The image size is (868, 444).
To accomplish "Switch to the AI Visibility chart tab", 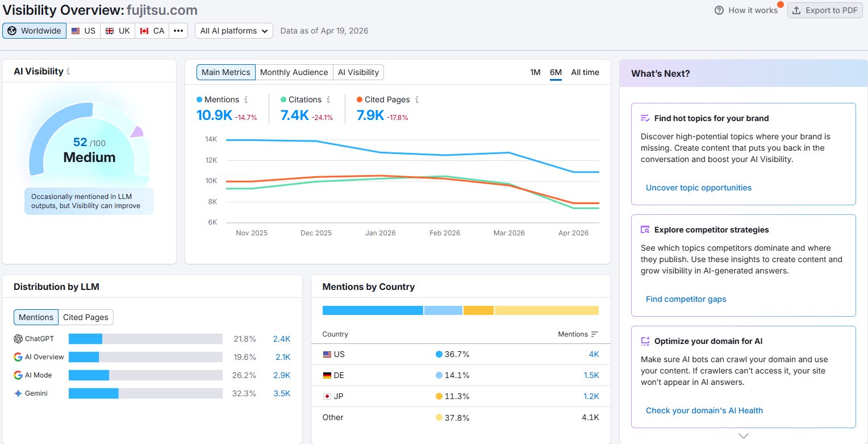I will click(358, 72).
